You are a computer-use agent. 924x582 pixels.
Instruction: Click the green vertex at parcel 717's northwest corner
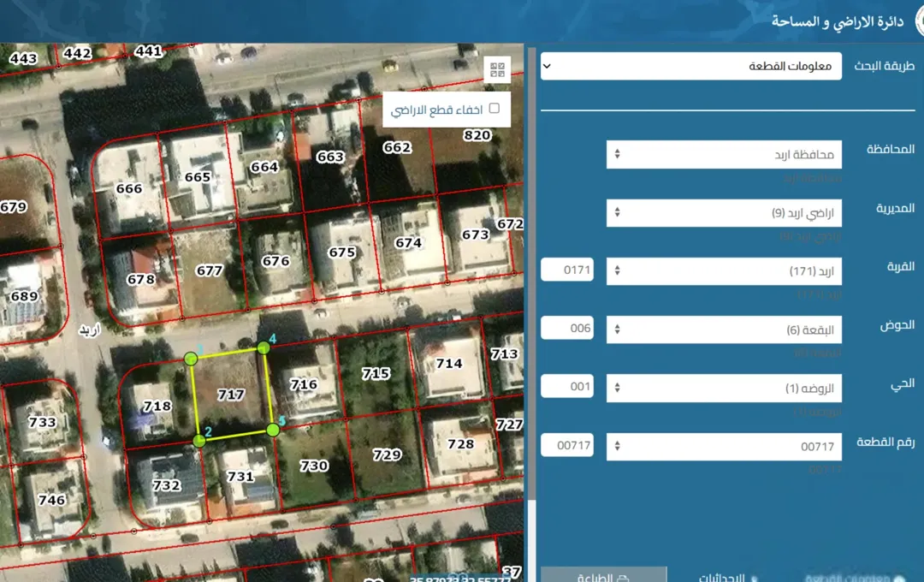pyautogui.click(x=190, y=359)
